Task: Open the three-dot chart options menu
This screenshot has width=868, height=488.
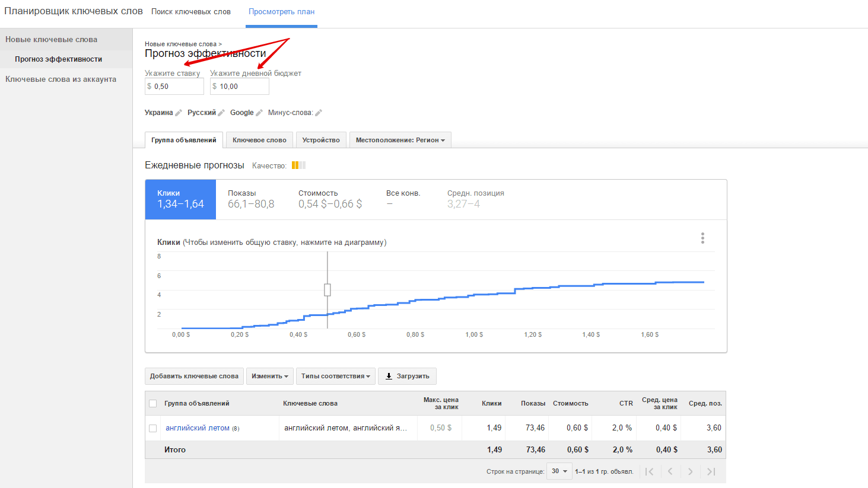Action: point(702,238)
